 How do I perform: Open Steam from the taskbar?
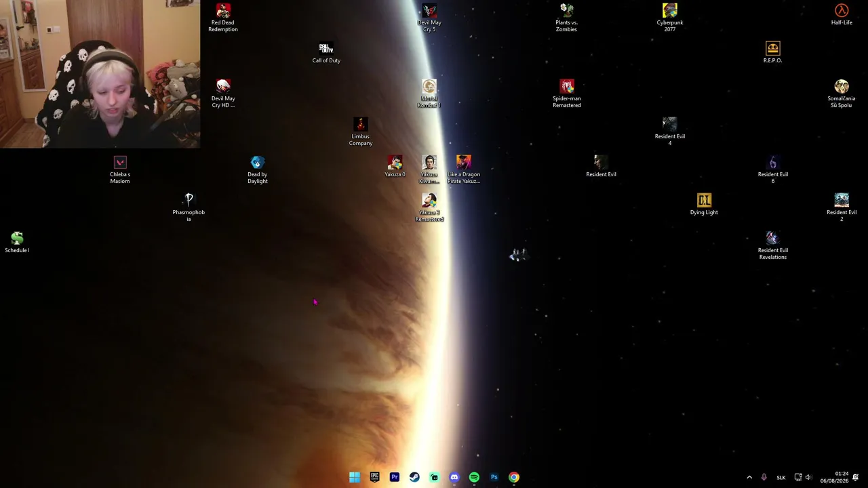tap(414, 477)
